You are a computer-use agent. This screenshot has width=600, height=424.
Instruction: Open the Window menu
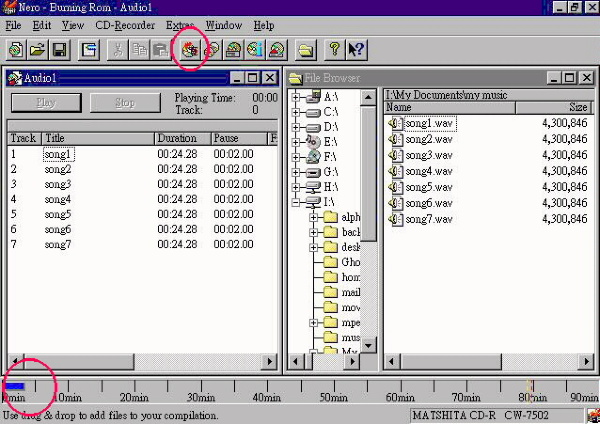point(224,26)
